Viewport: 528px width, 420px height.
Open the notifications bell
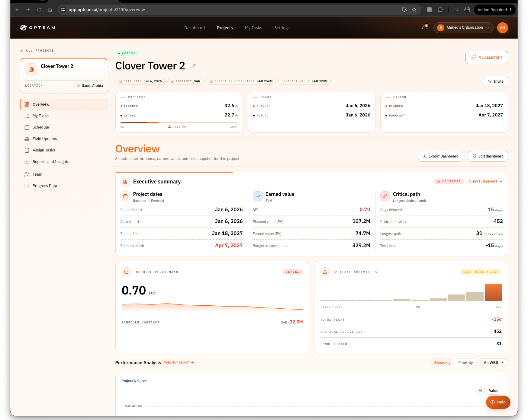pyautogui.click(x=424, y=27)
